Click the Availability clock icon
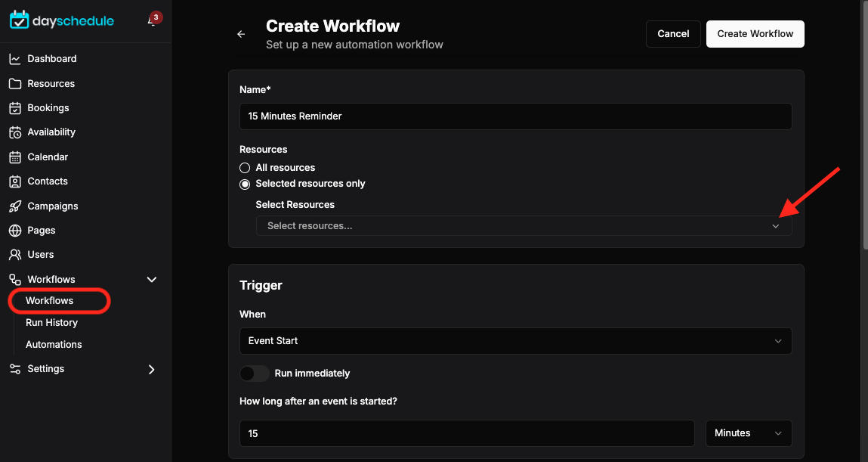Image resolution: width=868 pixels, height=462 pixels. click(15, 132)
